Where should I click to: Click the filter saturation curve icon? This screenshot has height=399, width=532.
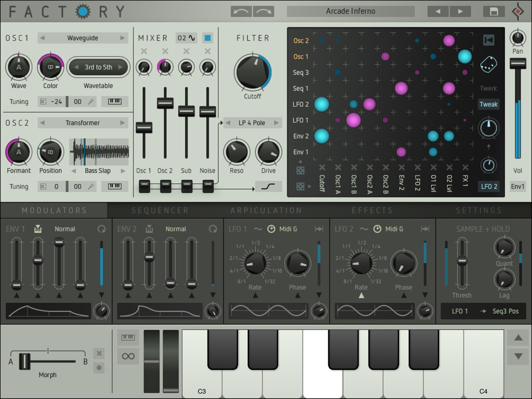[268, 187]
